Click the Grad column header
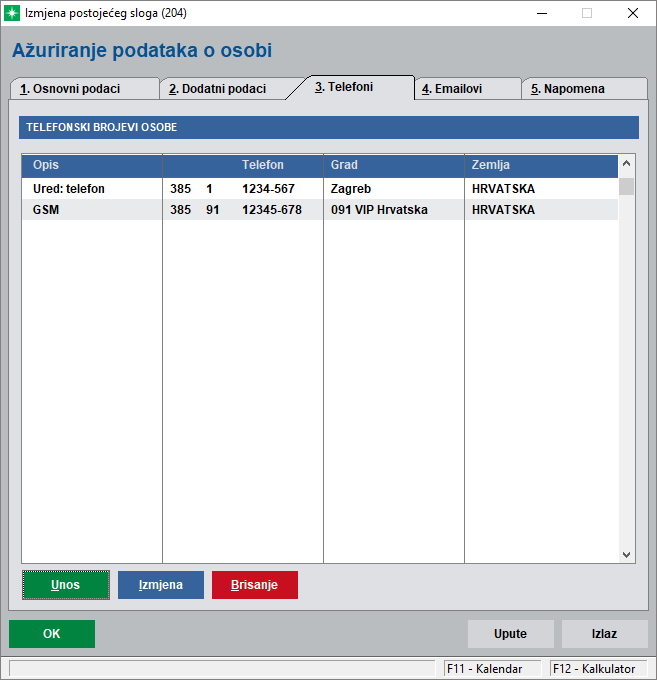Image resolution: width=657 pixels, height=680 pixels. pyautogui.click(x=394, y=165)
